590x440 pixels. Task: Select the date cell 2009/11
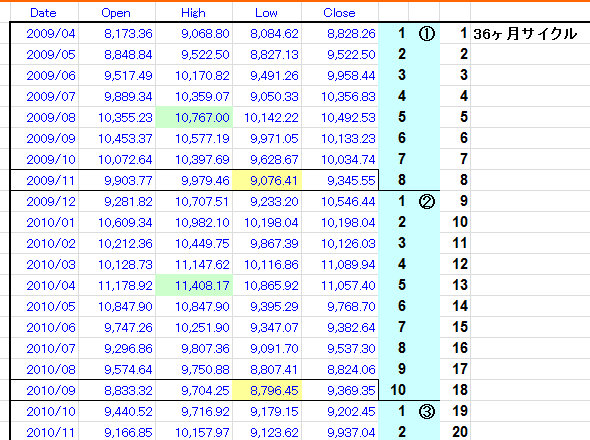[x=51, y=181]
